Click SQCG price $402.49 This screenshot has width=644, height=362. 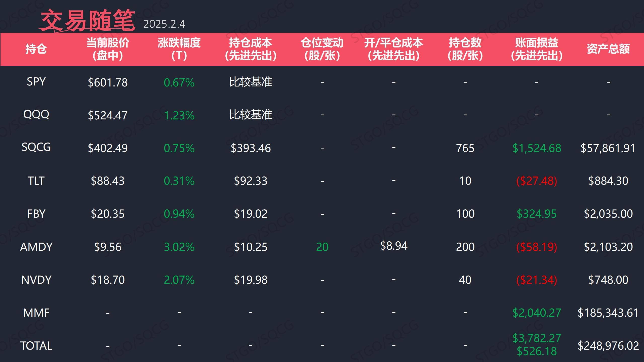coord(108,148)
